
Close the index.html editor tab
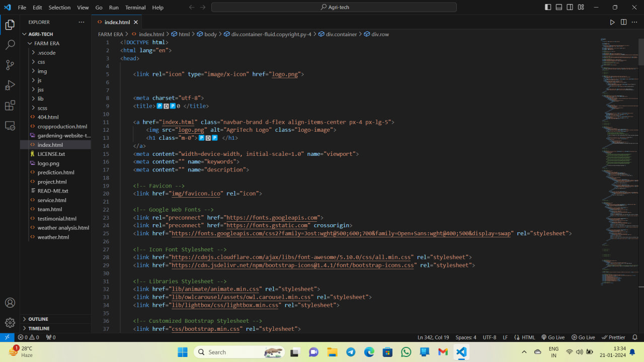(x=136, y=22)
